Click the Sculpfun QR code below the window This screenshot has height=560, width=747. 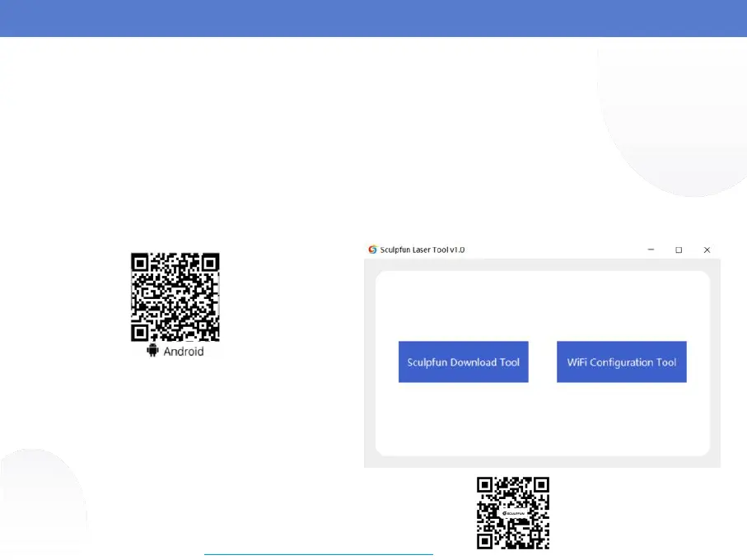coord(513,513)
